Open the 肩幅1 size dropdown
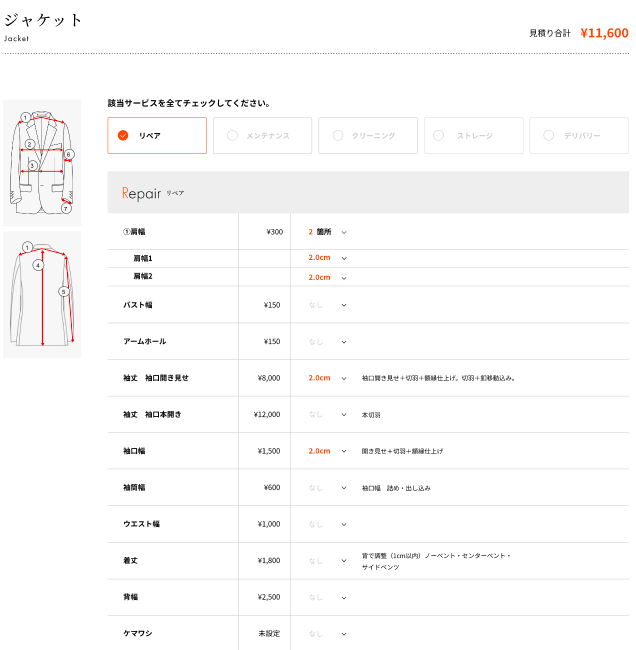 (x=328, y=258)
